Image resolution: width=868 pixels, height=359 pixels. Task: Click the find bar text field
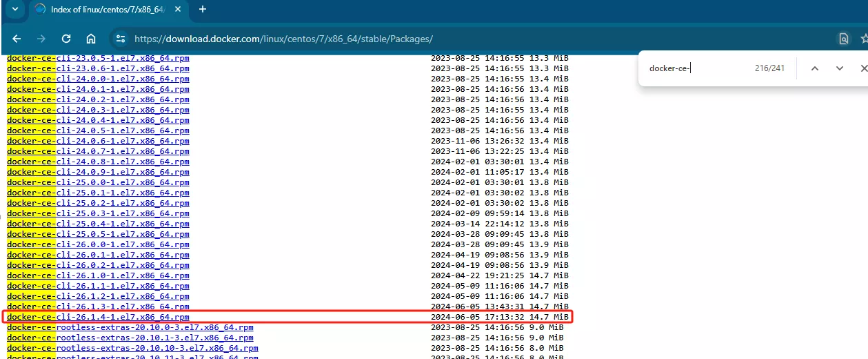click(x=696, y=68)
